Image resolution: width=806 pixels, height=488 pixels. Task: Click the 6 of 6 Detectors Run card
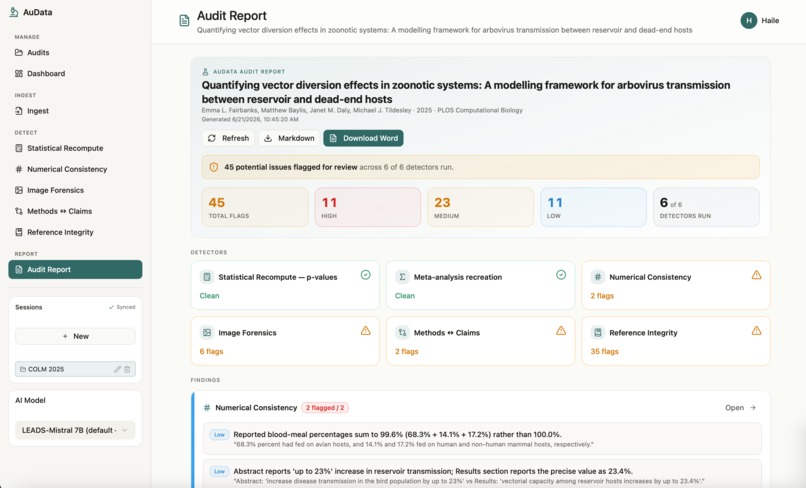tap(706, 207)
